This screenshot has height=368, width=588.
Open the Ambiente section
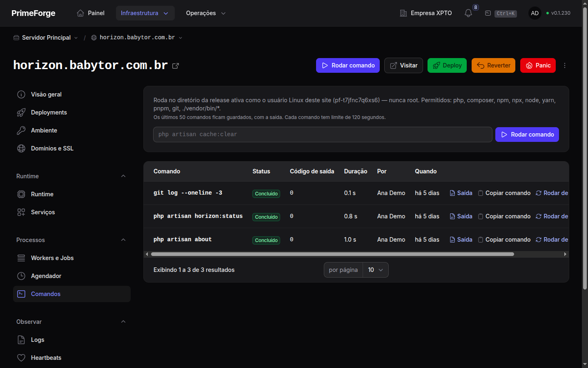(72, 130)
